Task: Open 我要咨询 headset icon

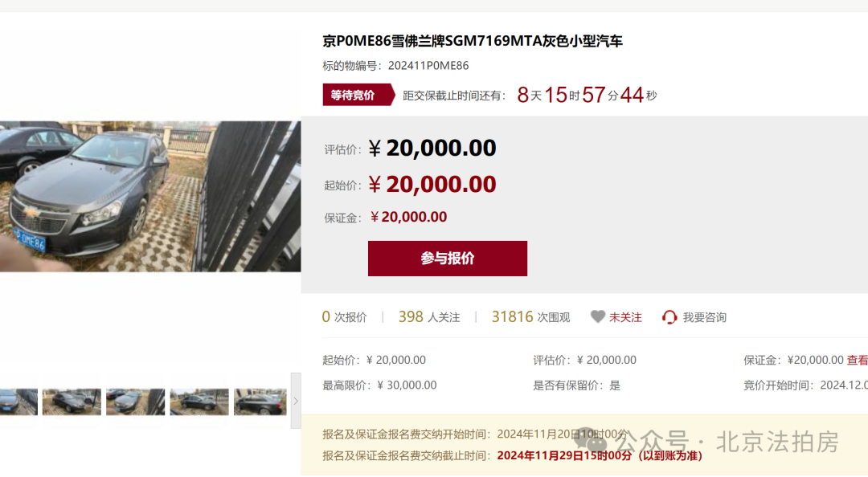Action: 669,317
